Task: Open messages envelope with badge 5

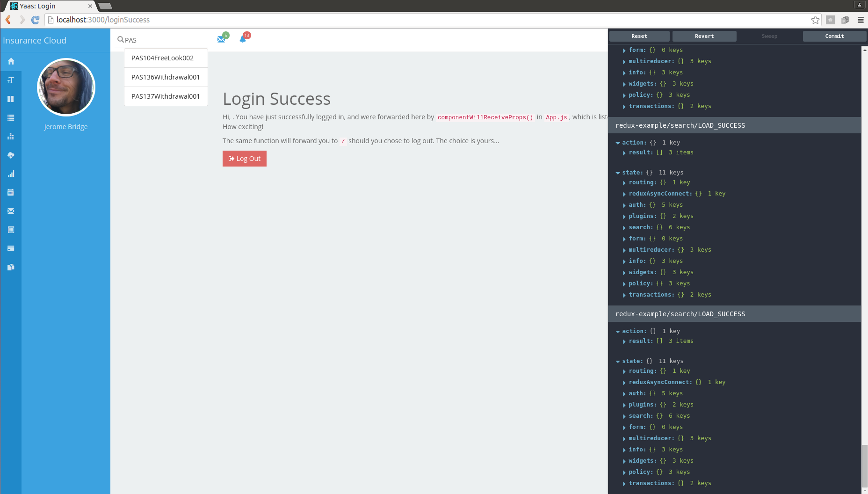Action: [x=222, y=39]
